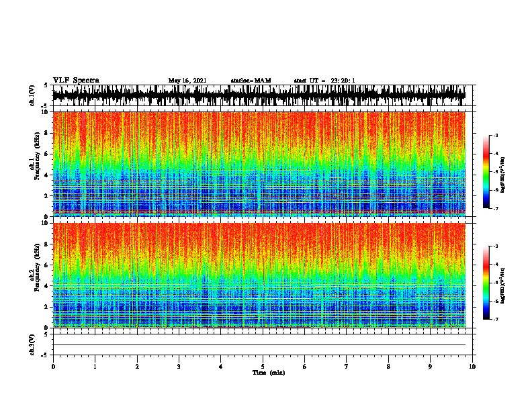
Task: Click the time axis tick label "10"
Action: pos(472,367)
